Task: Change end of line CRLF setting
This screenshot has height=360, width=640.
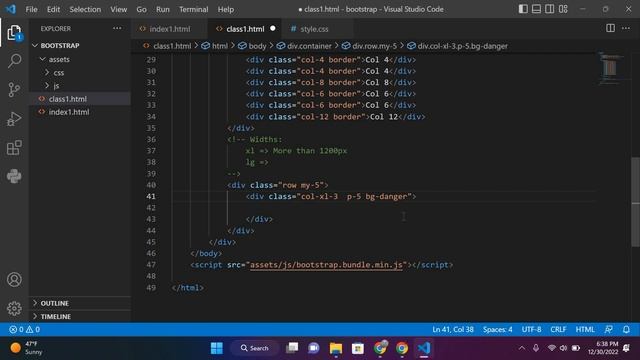Action: (x=558, y=329)
